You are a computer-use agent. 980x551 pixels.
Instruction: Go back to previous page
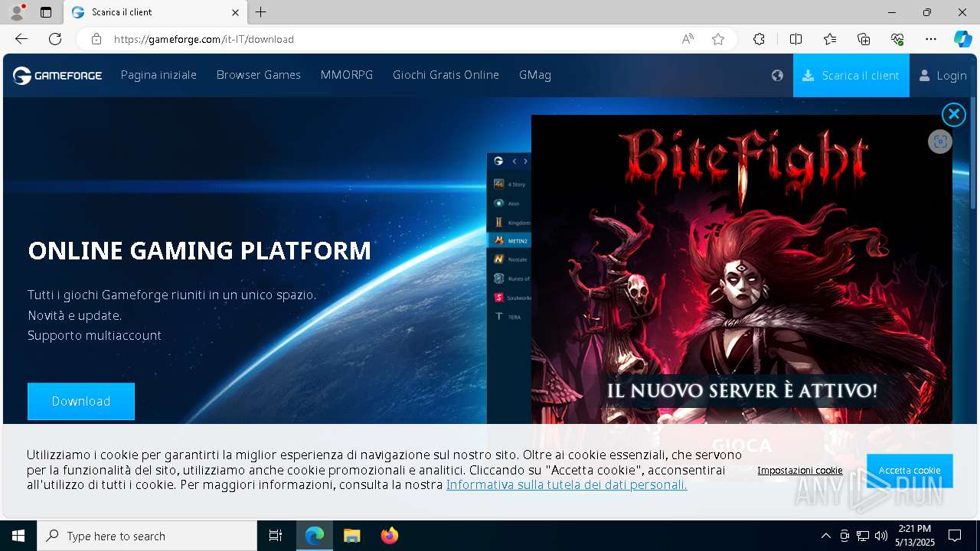[21, 39]
